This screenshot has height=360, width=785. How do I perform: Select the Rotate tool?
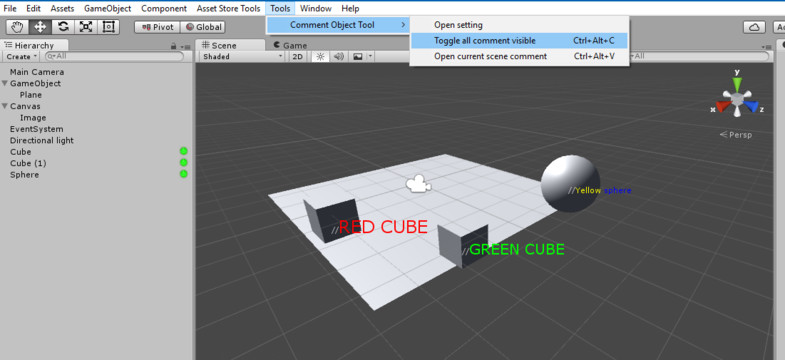(63, 27)
